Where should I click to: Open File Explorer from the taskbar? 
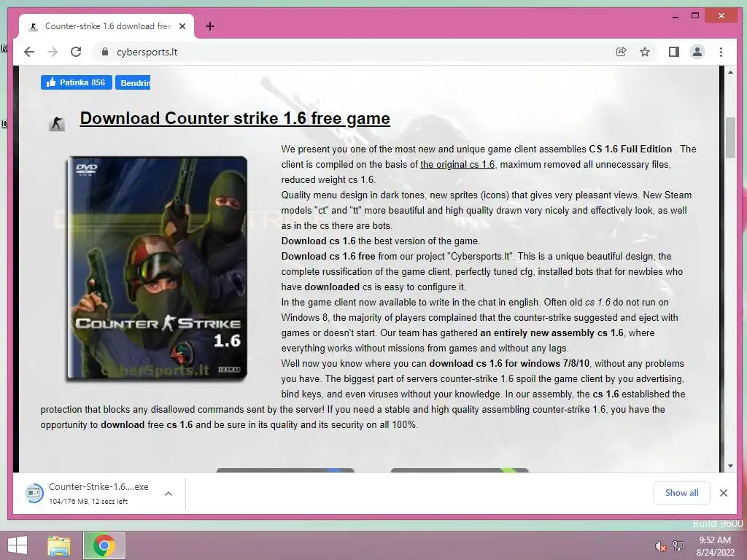(59, 545)
